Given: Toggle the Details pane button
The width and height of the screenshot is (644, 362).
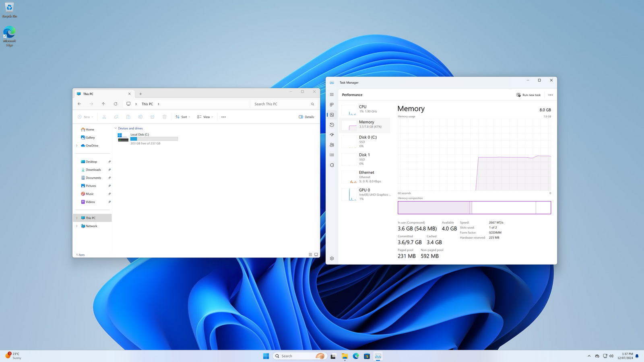Looking at the screenshot, I should click(306, 117).
